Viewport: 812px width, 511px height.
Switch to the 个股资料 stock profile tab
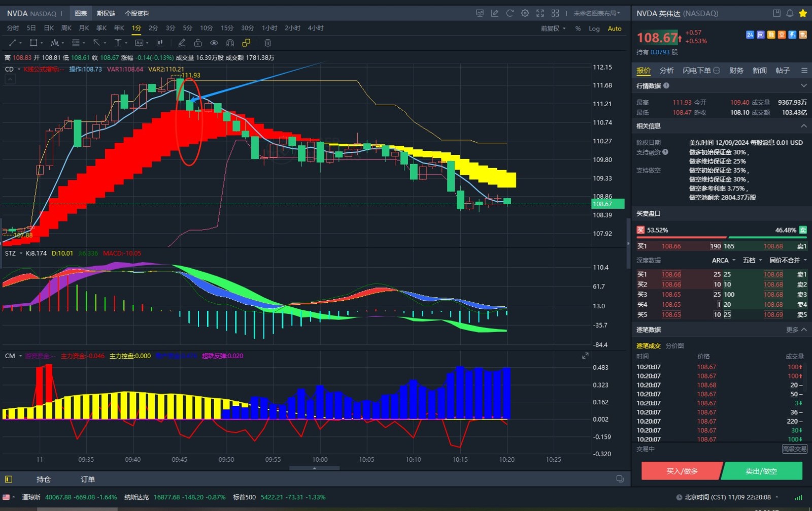137,13
